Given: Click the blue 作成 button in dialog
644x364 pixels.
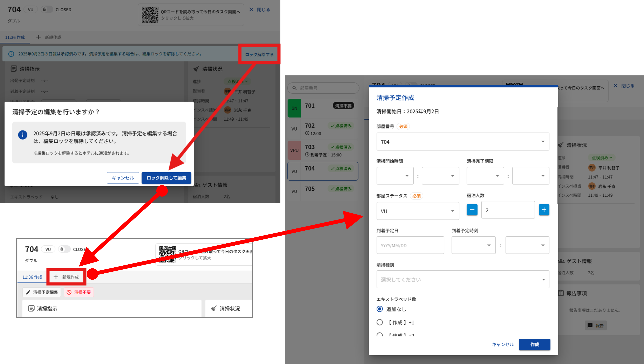Looking at the screenshot, I should pyautogui.click(x=534, y=344).
